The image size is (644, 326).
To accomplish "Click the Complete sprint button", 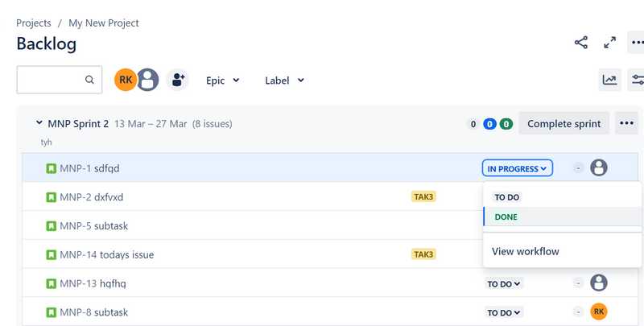I will pos(563,123).
